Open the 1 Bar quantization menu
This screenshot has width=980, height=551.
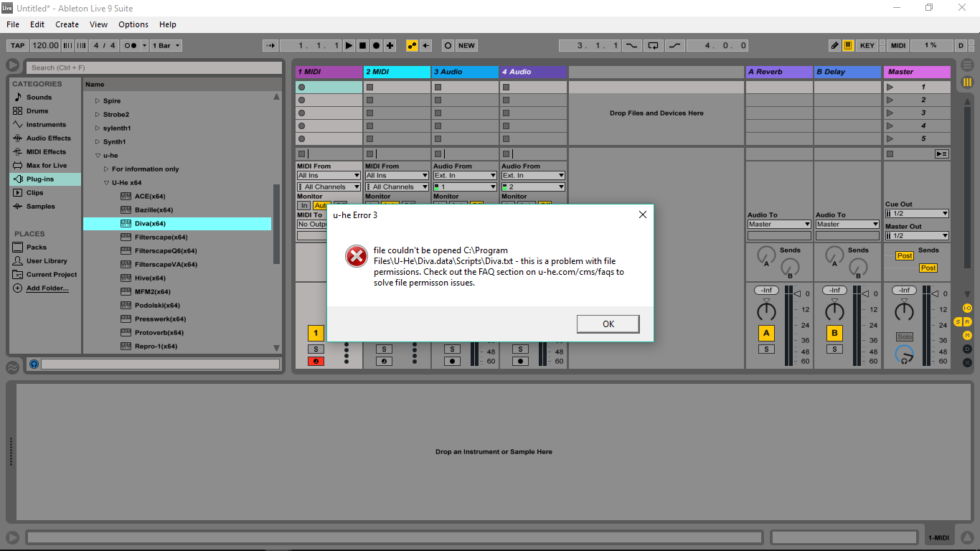click(x=166, y=45)
